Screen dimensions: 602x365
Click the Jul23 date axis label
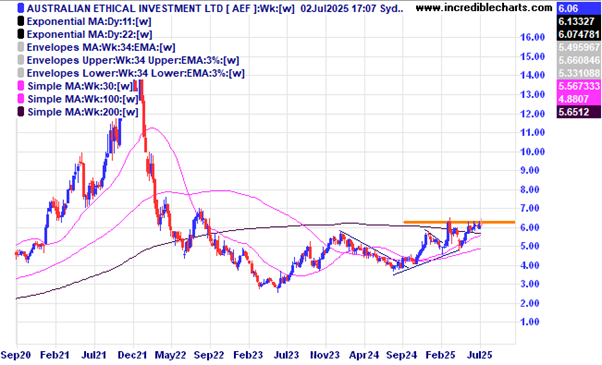click(x=286, y=355)
